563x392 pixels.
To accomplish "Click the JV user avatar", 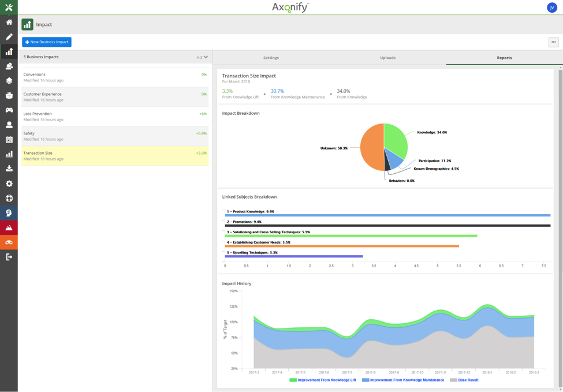I will (551, 8).
